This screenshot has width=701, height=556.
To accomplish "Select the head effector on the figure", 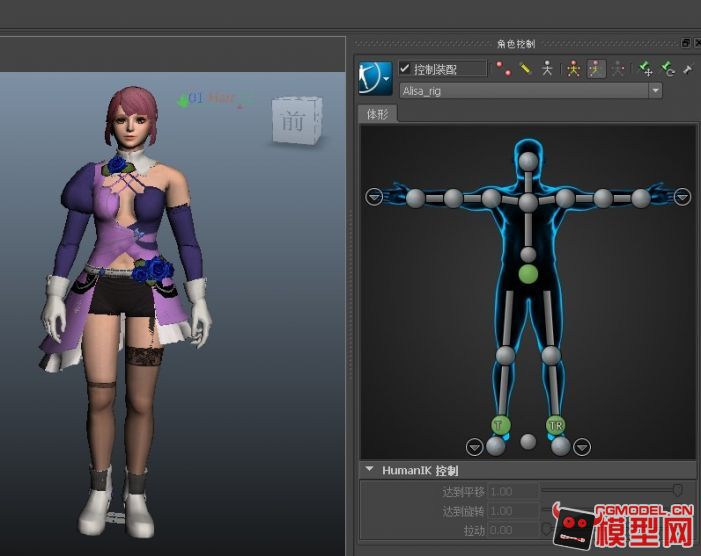I will coord(528,161).
